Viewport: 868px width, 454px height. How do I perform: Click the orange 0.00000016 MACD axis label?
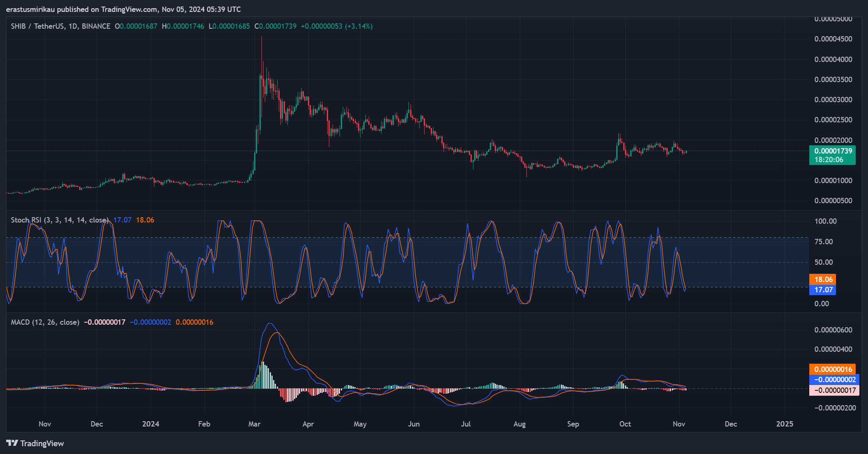[832, 369]
